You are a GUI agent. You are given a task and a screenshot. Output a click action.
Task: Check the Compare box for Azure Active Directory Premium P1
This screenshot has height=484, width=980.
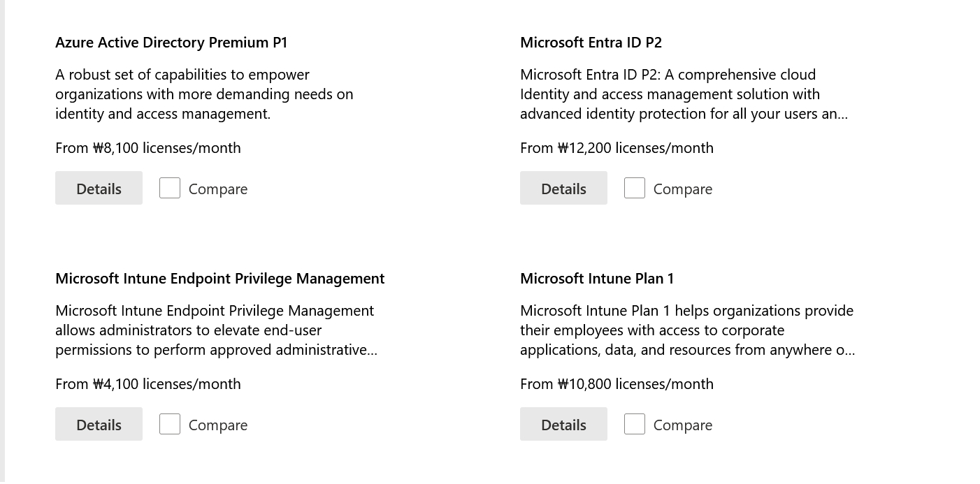170,188
